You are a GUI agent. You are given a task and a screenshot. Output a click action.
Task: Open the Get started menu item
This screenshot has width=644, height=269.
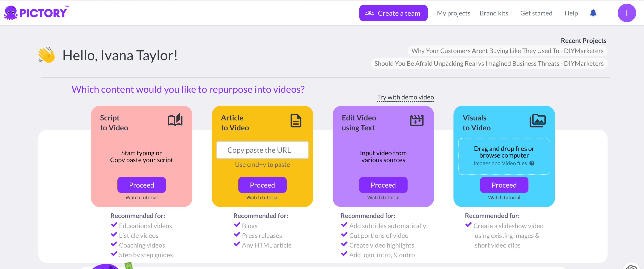point(536,13)
